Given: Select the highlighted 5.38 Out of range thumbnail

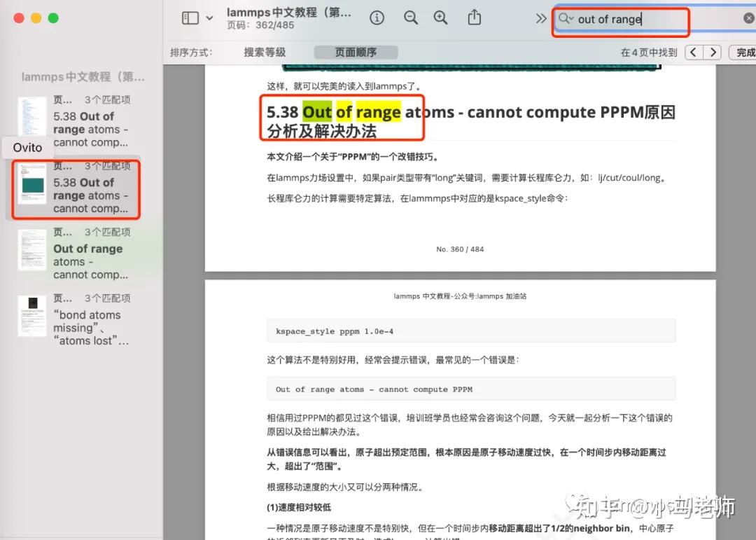Looking at the screenshot, I should click(76, 189).
